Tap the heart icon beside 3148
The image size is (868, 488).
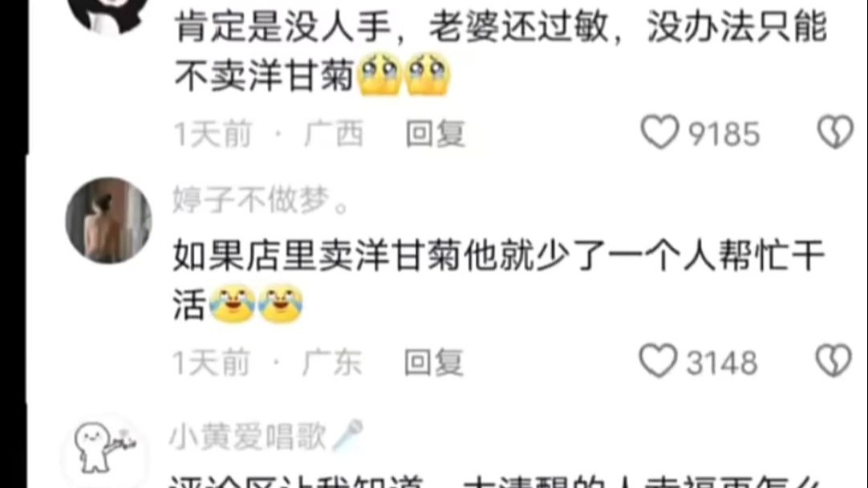tap(658, 361)
